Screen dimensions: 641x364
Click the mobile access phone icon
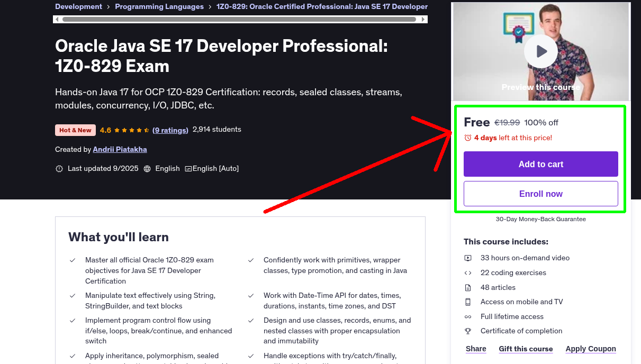click(468, 302)
